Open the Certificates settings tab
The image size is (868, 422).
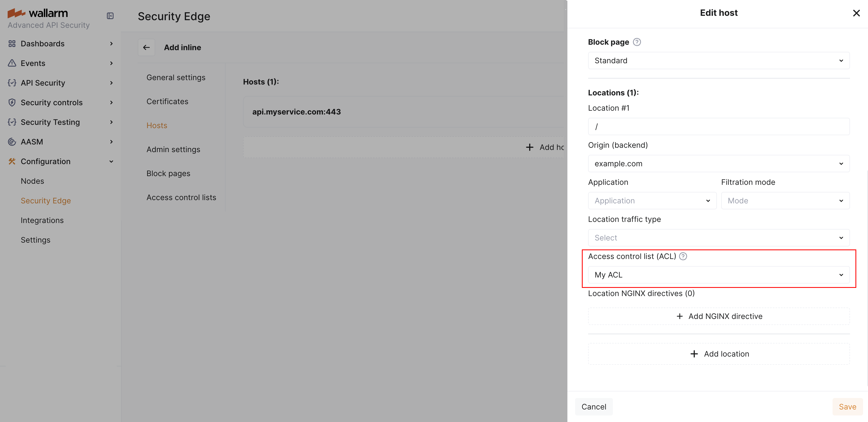pyautogui.click(x=167, y=101)
